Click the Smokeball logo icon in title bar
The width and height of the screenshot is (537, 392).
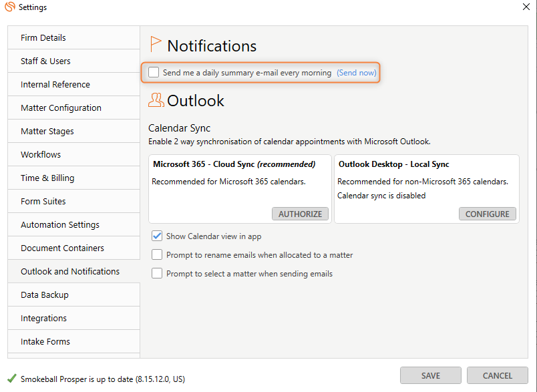(x=10, y=7)
